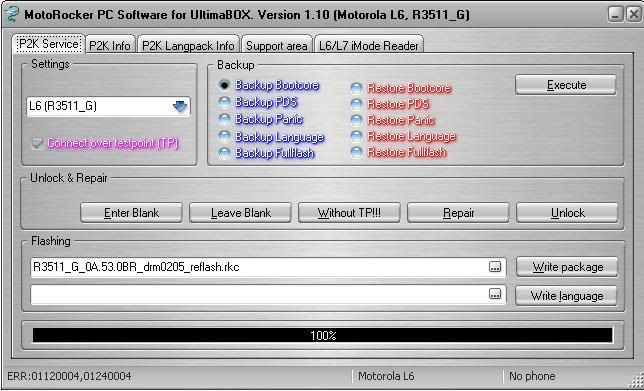Select Restore Bootcore radio option
Image resolution: width=644 pixels, height=391 pixels.
[356, 88]
